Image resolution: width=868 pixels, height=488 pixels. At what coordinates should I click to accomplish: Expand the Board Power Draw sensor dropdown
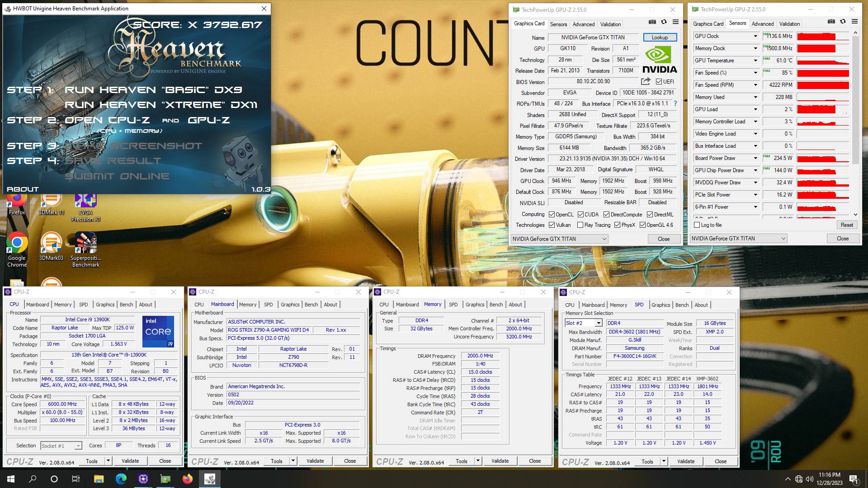coord(755,158)
